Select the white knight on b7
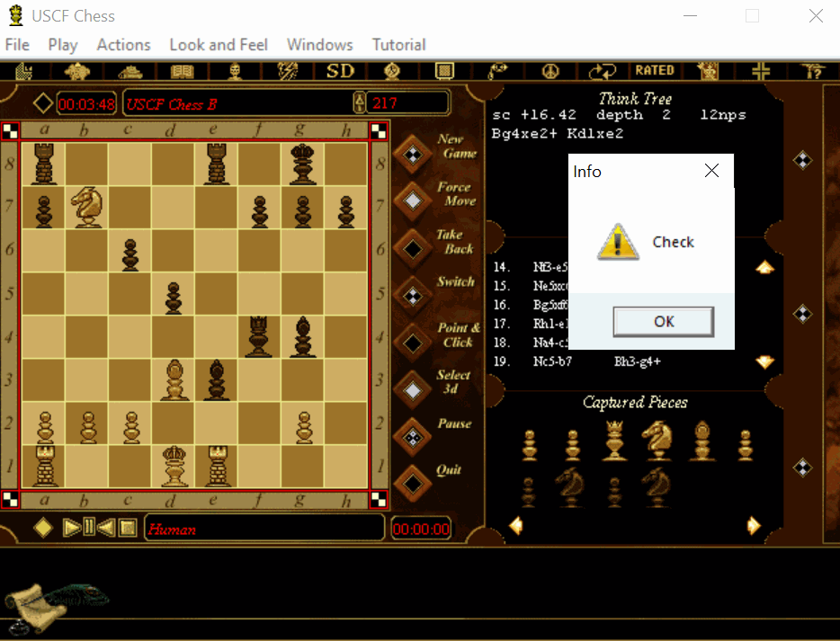840x641 pixels. point(86,208)
